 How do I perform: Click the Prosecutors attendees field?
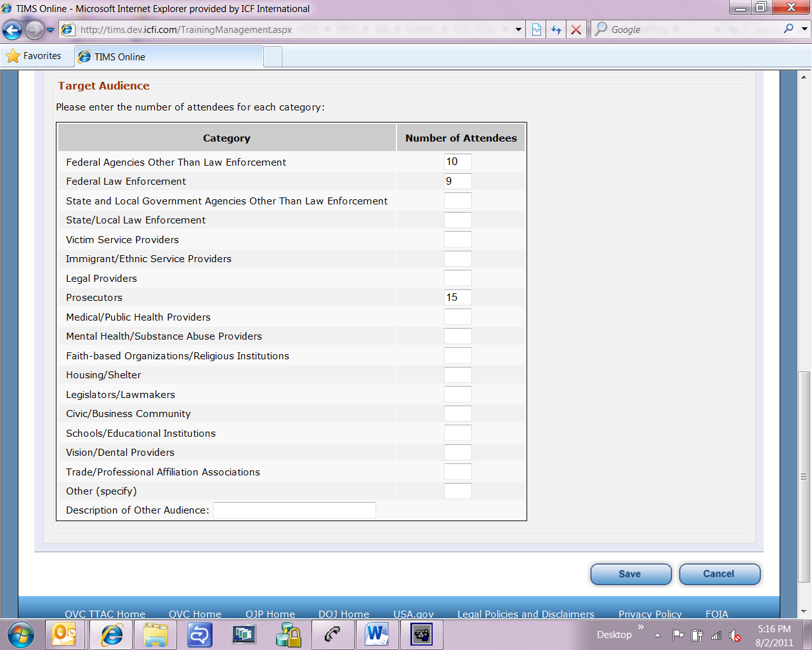coord(458,298)
